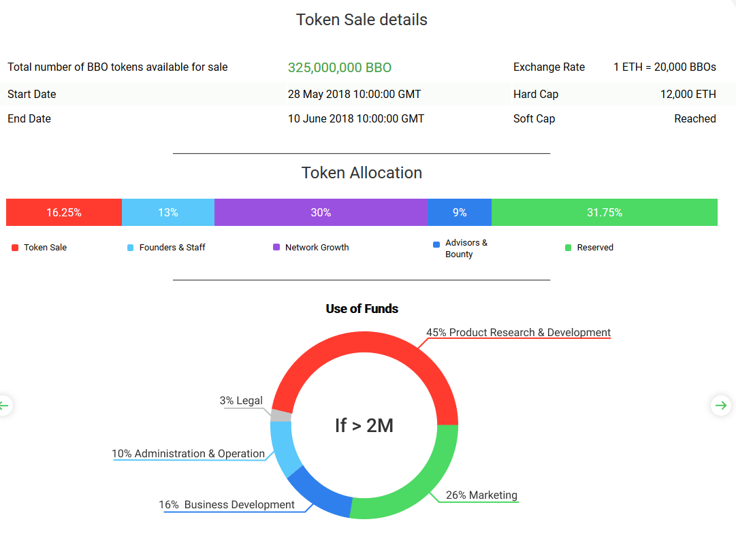Select the 9% blue allocation bar segment
736x560 pixels.
(x=460, y=212)
